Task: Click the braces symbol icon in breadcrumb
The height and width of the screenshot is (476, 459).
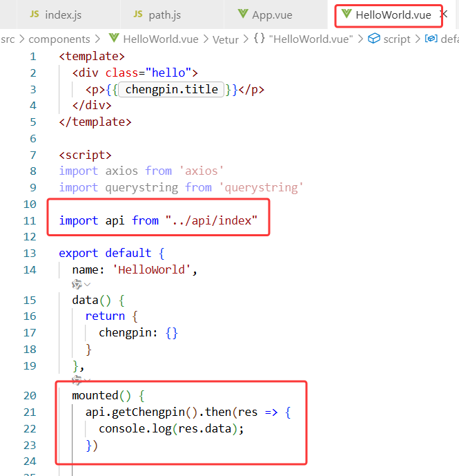Action: [260, 39]
